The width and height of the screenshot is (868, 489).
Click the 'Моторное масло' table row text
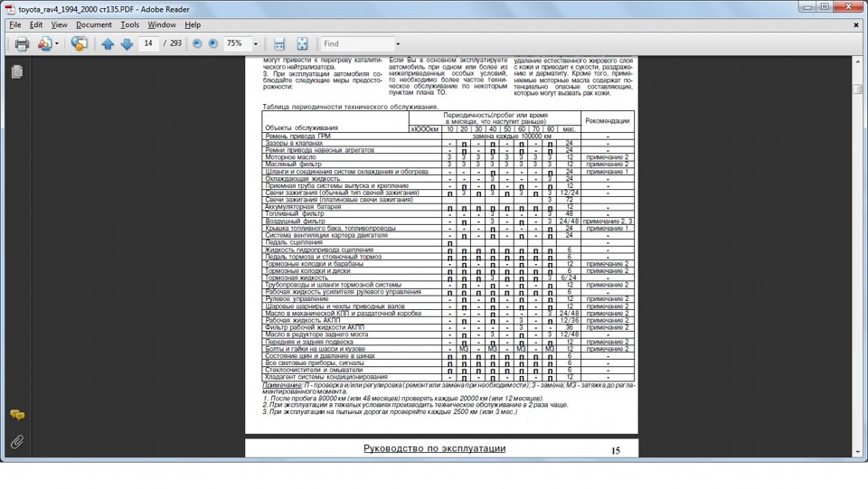click(290, 157)
